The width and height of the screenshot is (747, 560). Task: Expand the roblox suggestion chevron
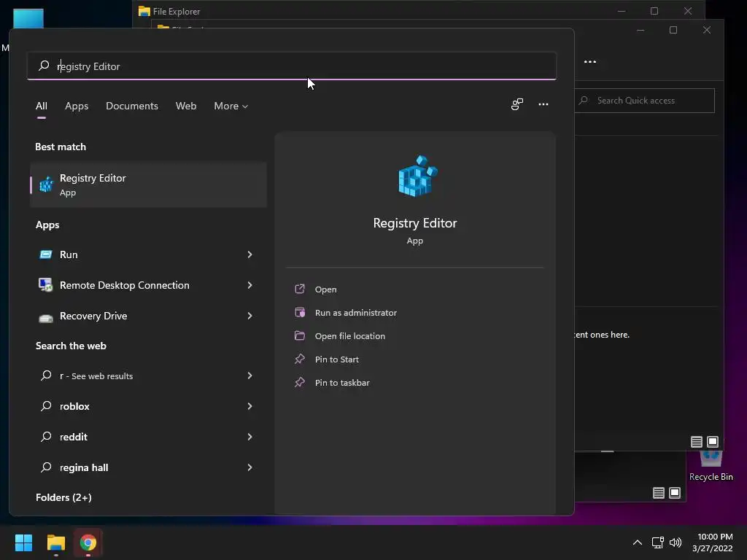(249, 406)
